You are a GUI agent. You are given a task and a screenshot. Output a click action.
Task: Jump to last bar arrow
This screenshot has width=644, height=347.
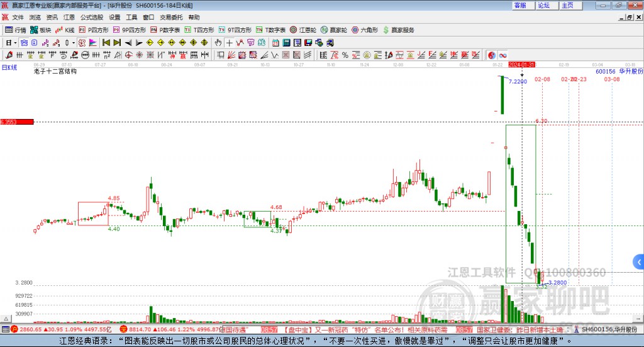117,43
